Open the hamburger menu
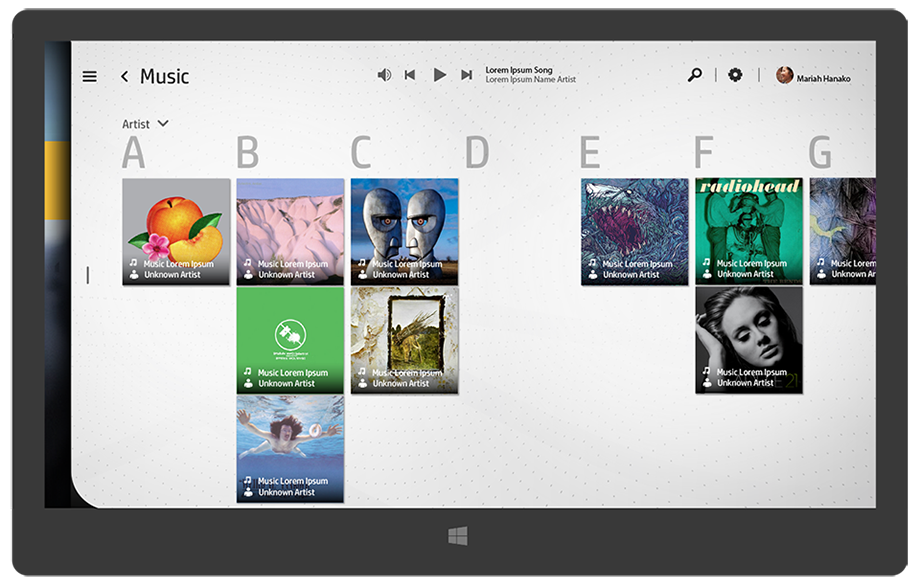This screenshot has height=587, width=920. (90, 76)
